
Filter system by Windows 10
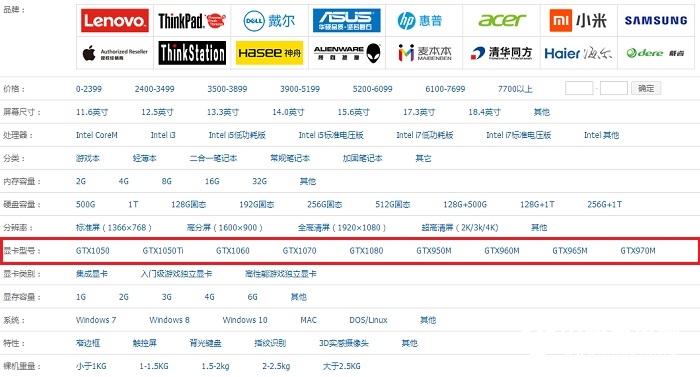pyautogui.click(x=245, y=320)
